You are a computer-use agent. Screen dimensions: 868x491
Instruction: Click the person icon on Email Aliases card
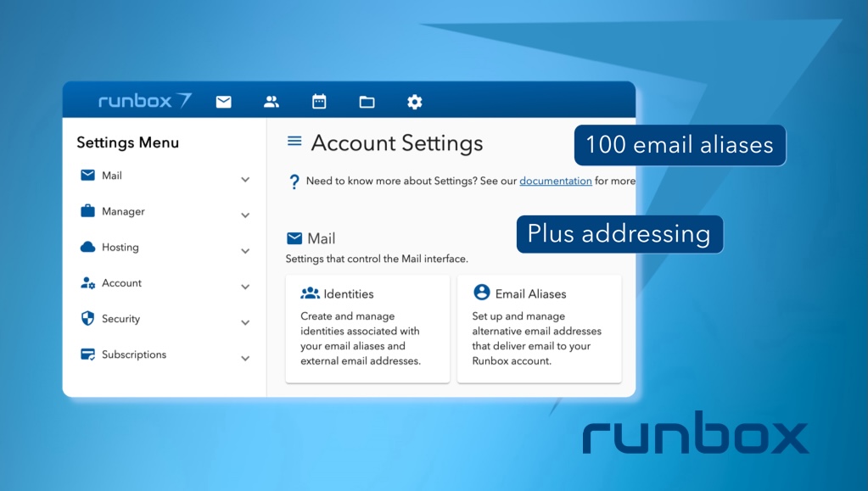[x=482, y=293]
